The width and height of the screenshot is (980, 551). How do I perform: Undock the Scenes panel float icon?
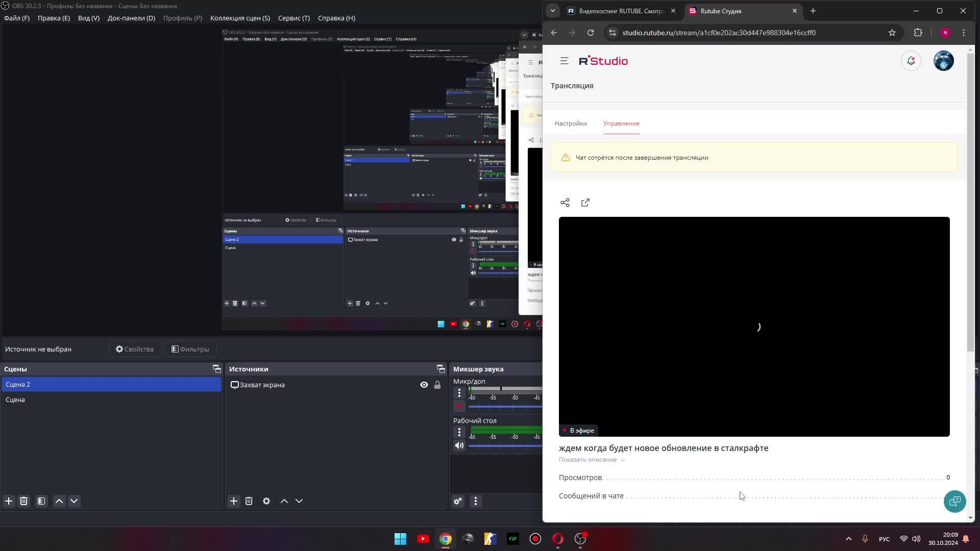[216, 369]
